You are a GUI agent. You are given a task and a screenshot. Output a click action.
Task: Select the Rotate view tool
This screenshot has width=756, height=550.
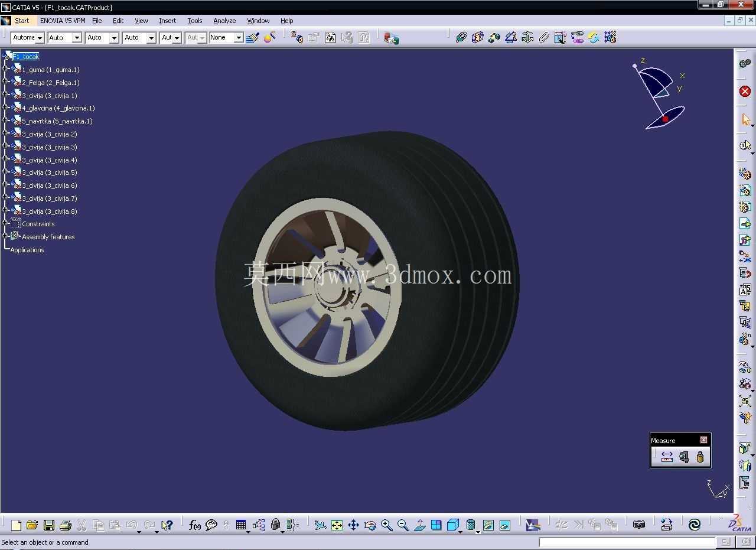click(370, 525)
